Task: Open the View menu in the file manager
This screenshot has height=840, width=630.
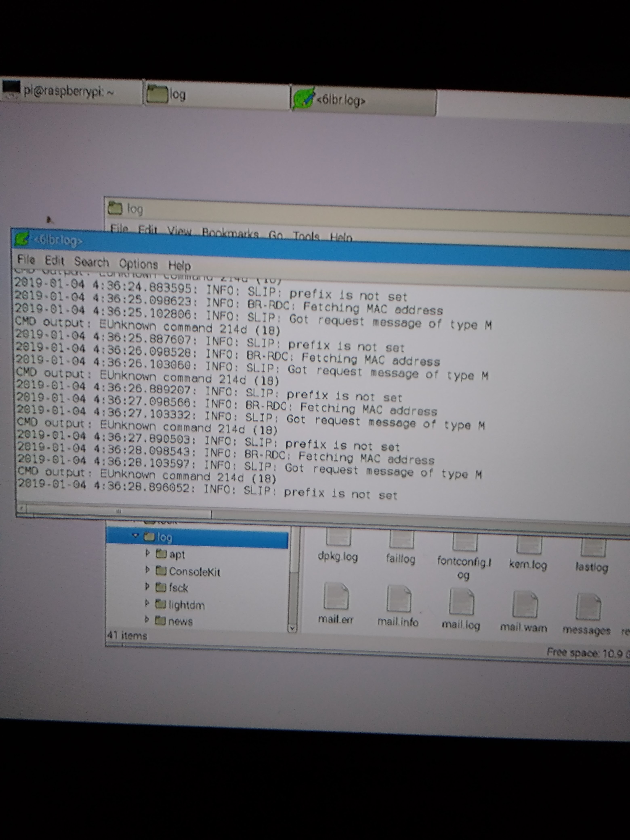Action: click(179, 231)
